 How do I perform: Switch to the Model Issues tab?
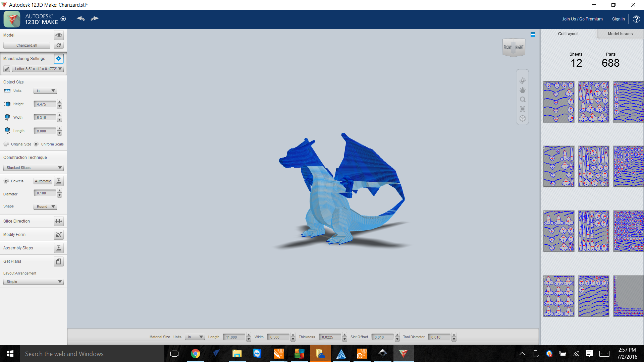(x=620, y=34)
